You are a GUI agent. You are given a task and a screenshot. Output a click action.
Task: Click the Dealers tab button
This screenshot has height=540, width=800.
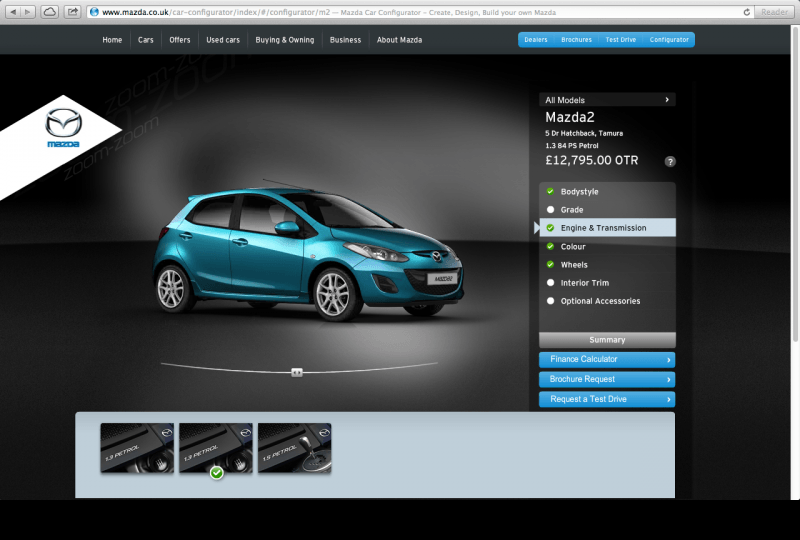[536, 40]
